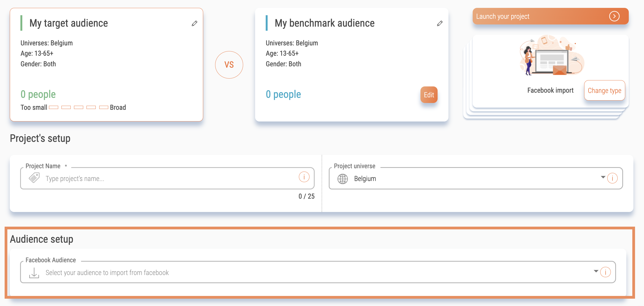The image size is (644, 306).
Task: Click the 0 / 25 character counter
Action: tap(306, 196)
